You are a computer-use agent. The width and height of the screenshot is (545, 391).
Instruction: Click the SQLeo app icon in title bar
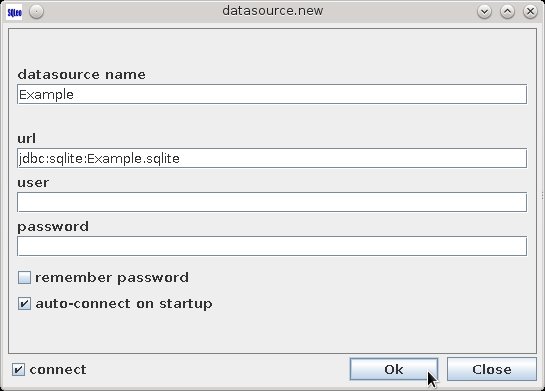click(14, 12)
